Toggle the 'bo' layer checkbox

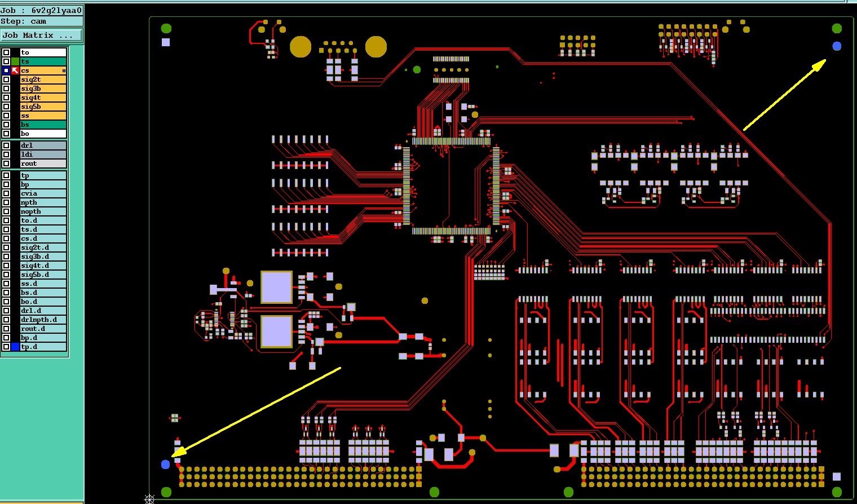point(6,134)
